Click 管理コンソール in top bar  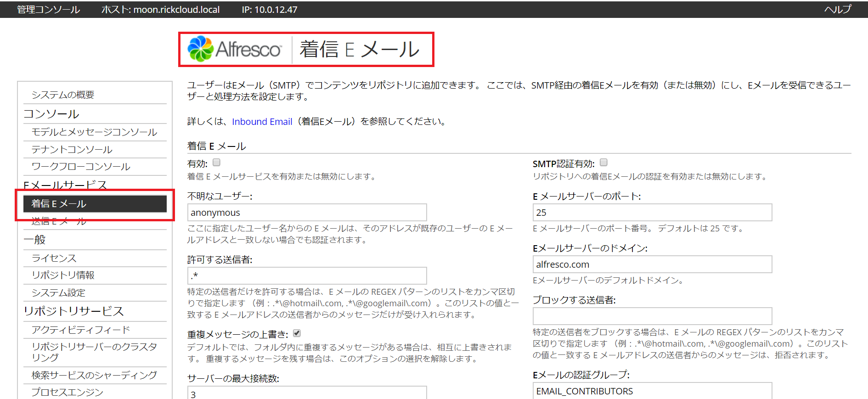pyautogui.click(x=48, y=9)
